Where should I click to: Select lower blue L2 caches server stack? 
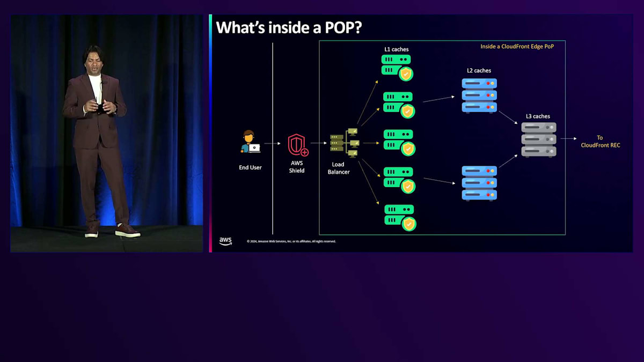point(479,183)
